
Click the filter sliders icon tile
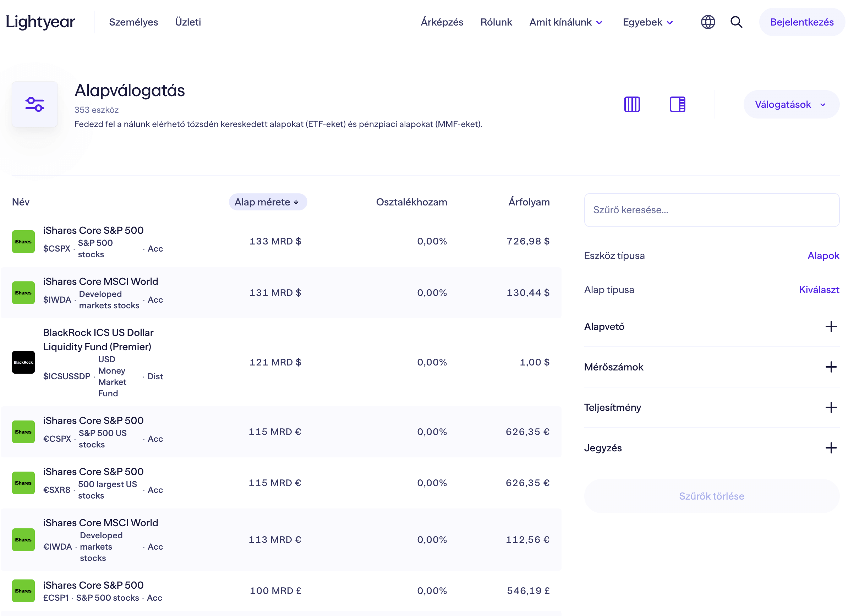35,104
